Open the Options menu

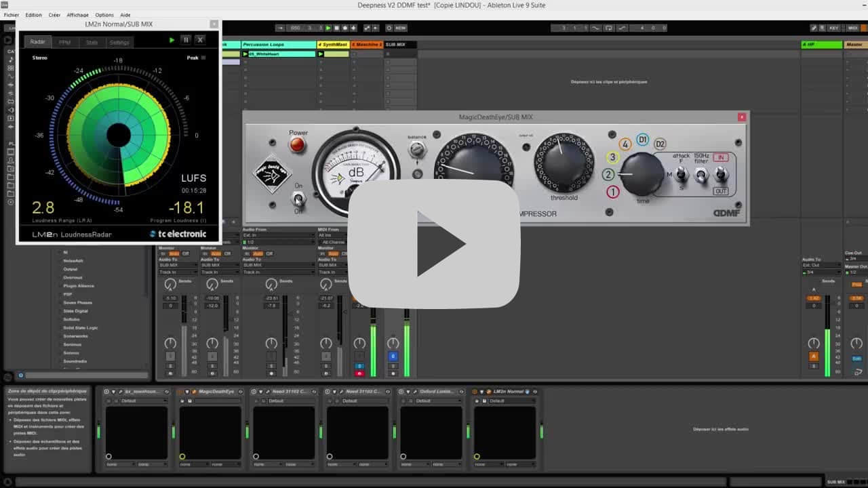104,15
